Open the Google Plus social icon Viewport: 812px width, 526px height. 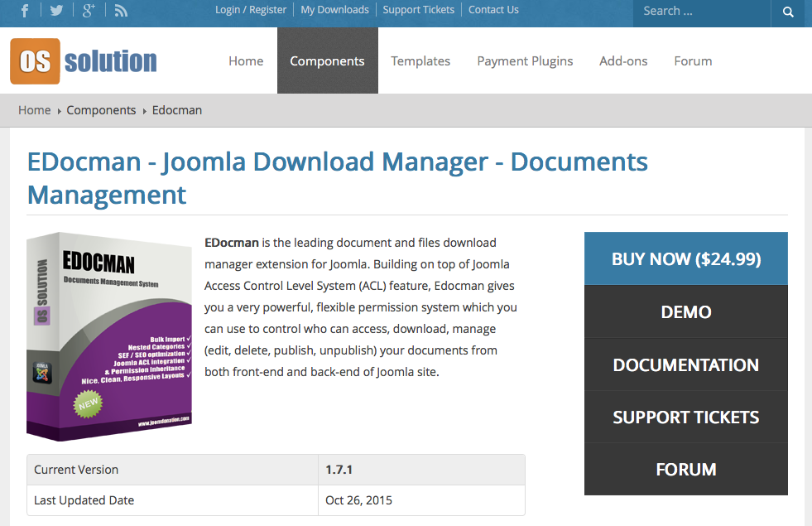(x=89, y=11)
